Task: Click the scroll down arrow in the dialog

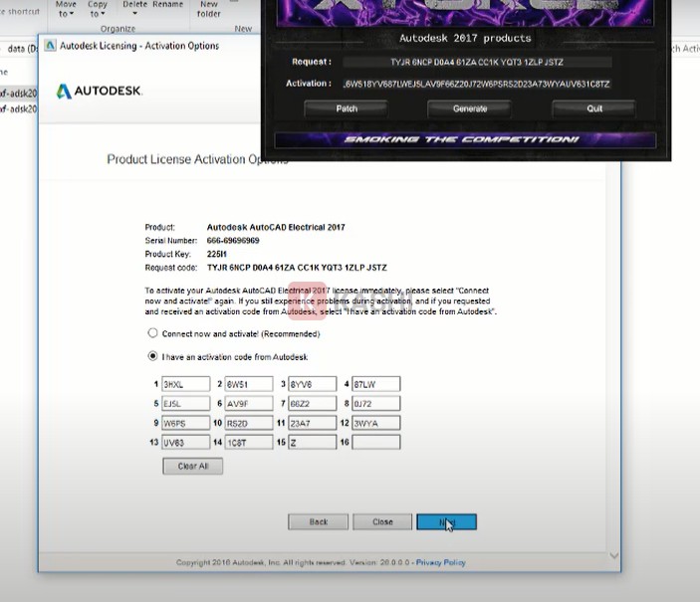Action: point(613,555)
